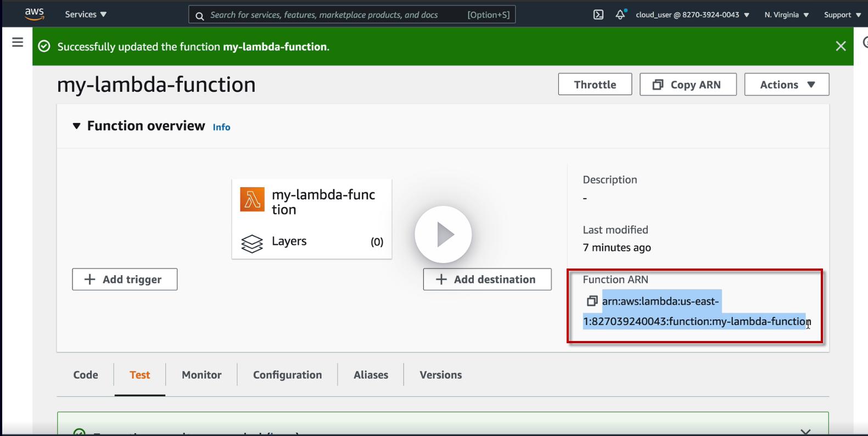Screen dimensions: 868x436
Task: Open the Monitor tab
Action: coord(201,375)
